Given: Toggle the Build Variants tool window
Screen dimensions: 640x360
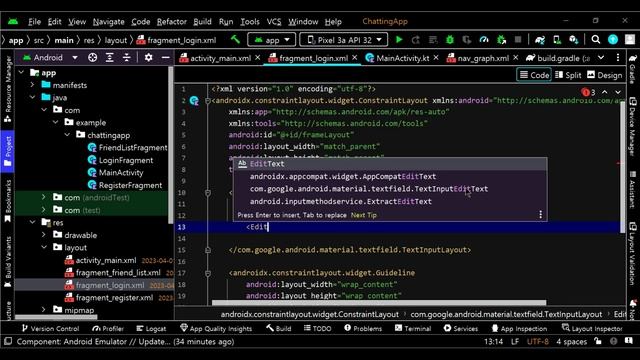Looking at the screenshot, I should [7, 262].
